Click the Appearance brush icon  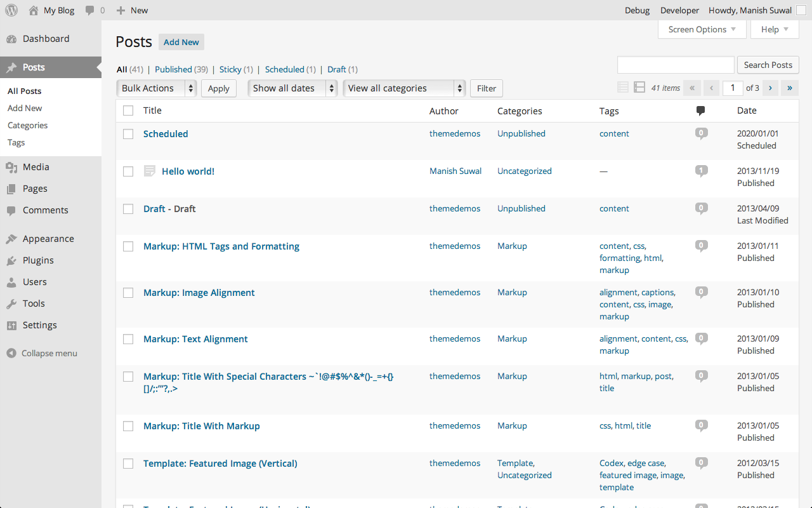(11, 239)
